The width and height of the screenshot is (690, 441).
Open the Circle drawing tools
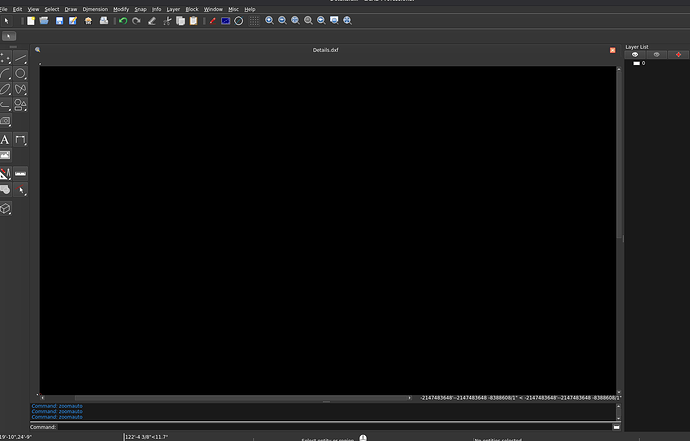tap(20, 74)
